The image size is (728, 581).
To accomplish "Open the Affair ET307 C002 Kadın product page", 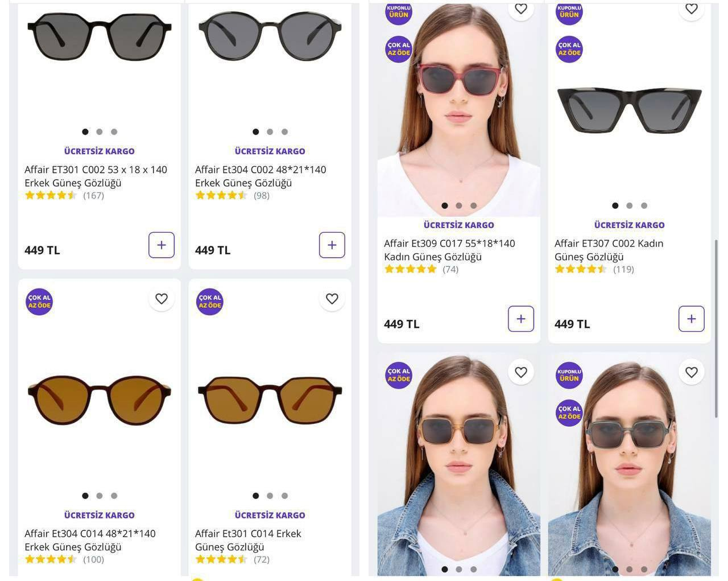I will pyautogui.click(x=609, y=250).
